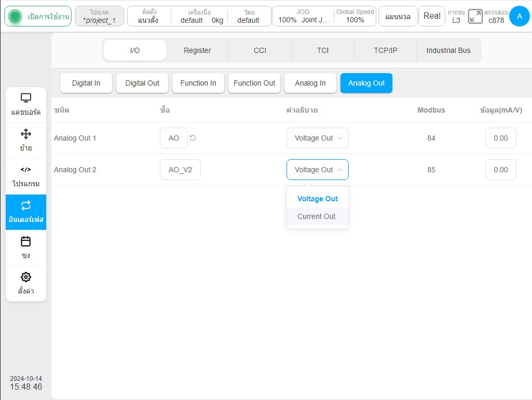Choose Voltage Out in the dropdown list

point(317,199)
